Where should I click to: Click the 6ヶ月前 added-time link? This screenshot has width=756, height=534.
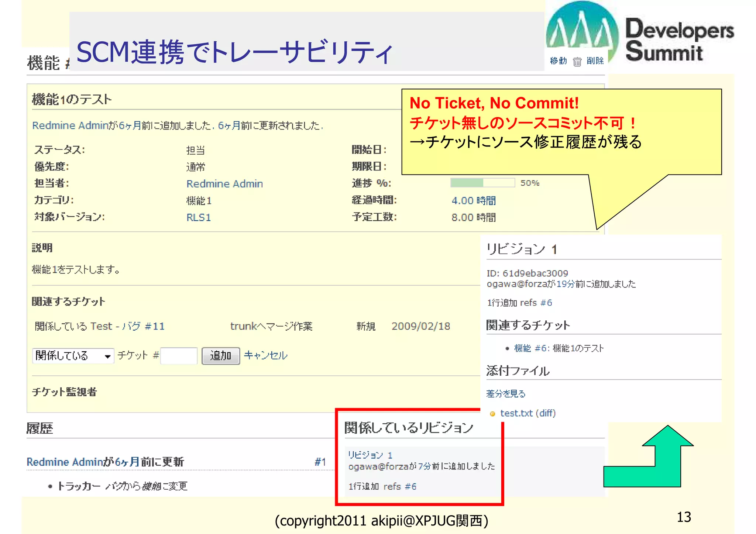[130, 125]
